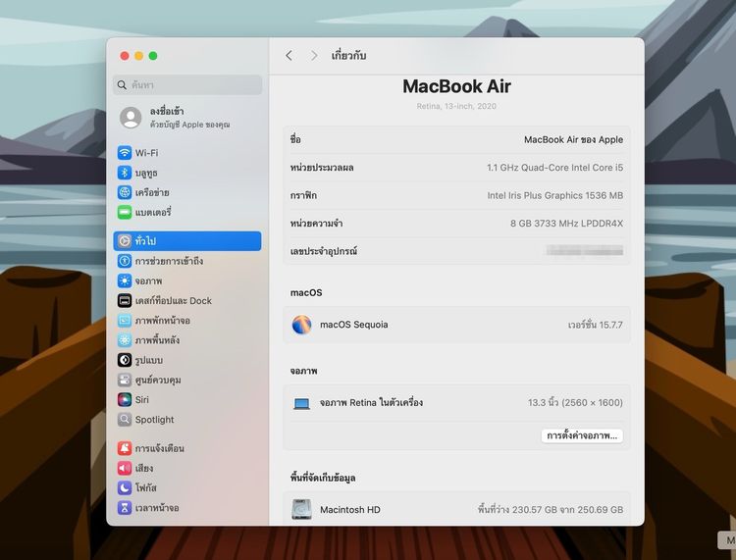Open Notifications (การแจ้งเตือน) bell icon
The image size is (736, 560).
tap(125, 448)
